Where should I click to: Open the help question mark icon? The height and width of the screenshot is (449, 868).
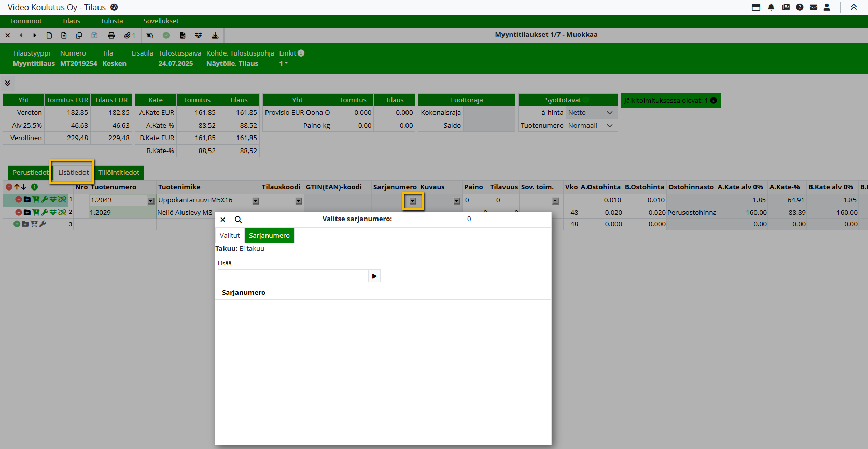(x=800, y=7)
